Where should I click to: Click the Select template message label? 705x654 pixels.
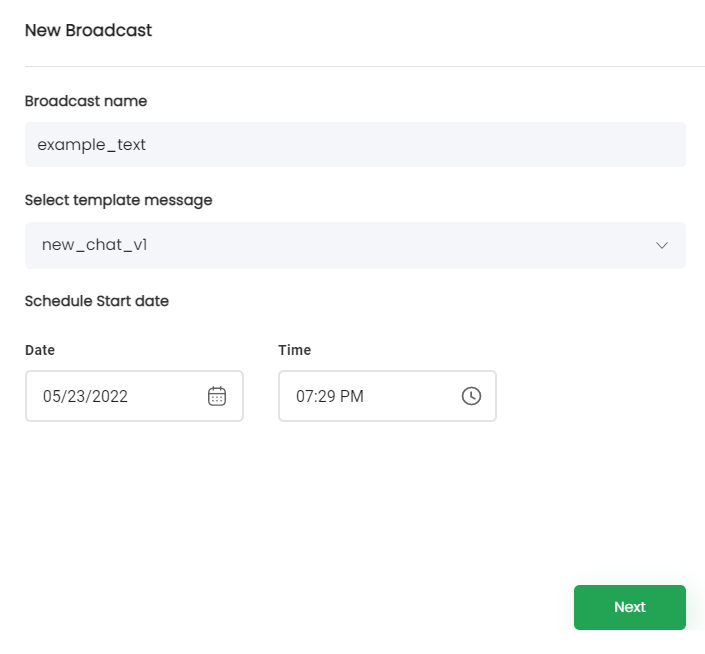coord(118,200)
